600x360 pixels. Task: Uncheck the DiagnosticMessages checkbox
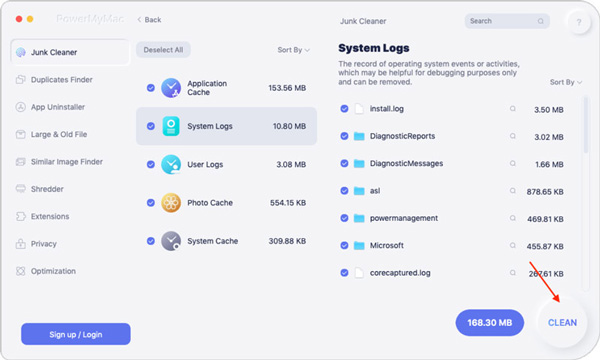[344, 164]
